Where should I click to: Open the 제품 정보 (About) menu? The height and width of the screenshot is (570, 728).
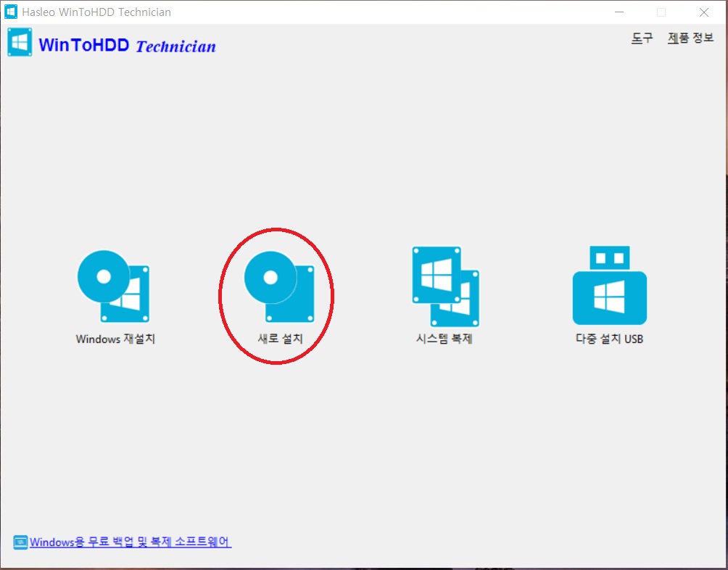[690, 38]
